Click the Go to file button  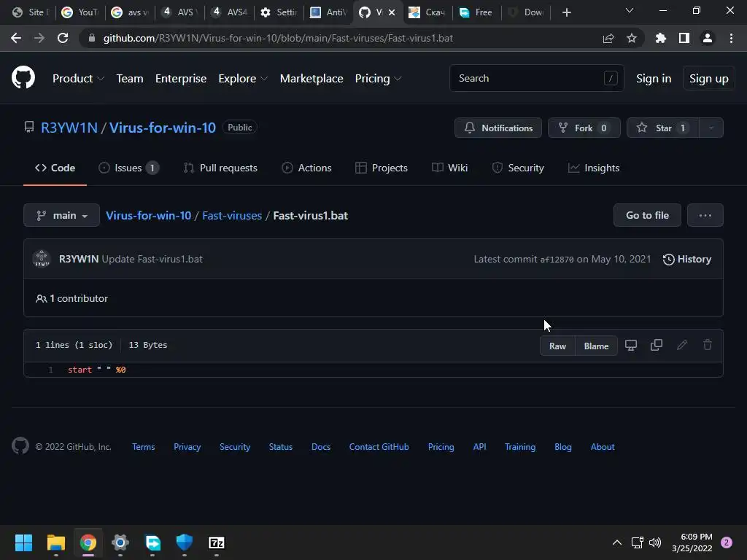click(x=647, y=215)
